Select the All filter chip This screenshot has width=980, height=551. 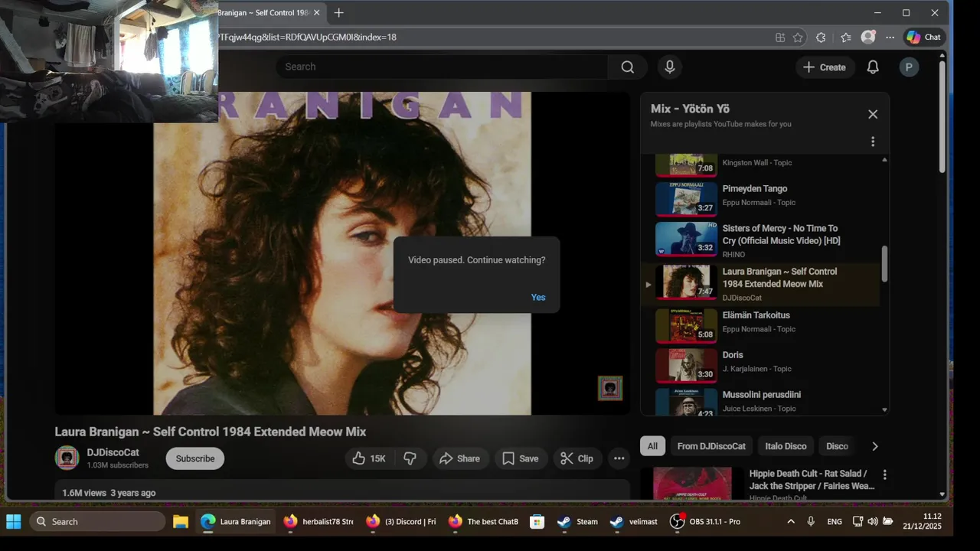point(652,446)
